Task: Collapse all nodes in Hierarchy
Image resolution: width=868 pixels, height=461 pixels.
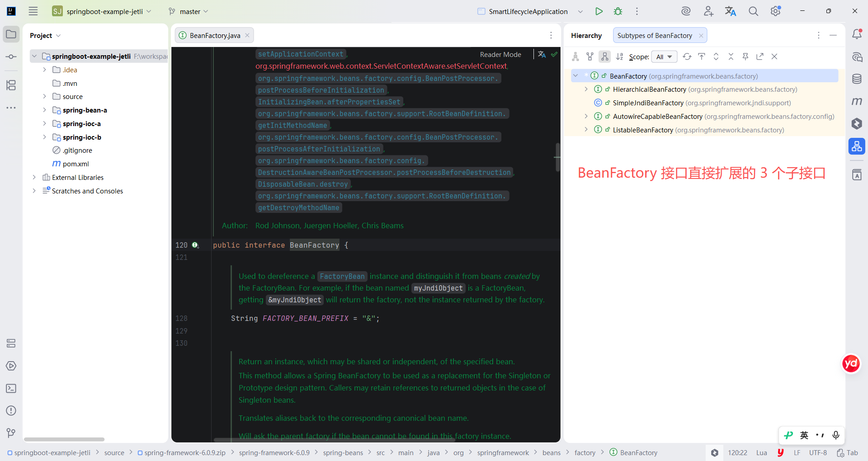Action: (x=731, y=56)
